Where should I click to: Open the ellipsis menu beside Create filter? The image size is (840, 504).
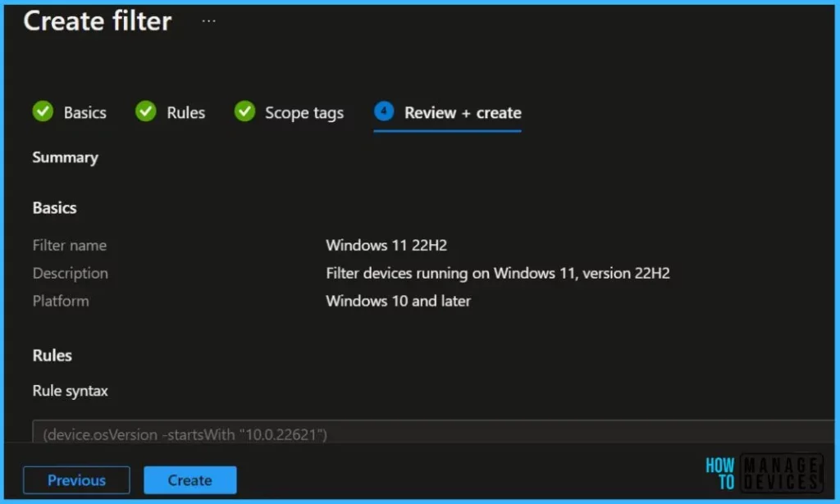(208, 20)
